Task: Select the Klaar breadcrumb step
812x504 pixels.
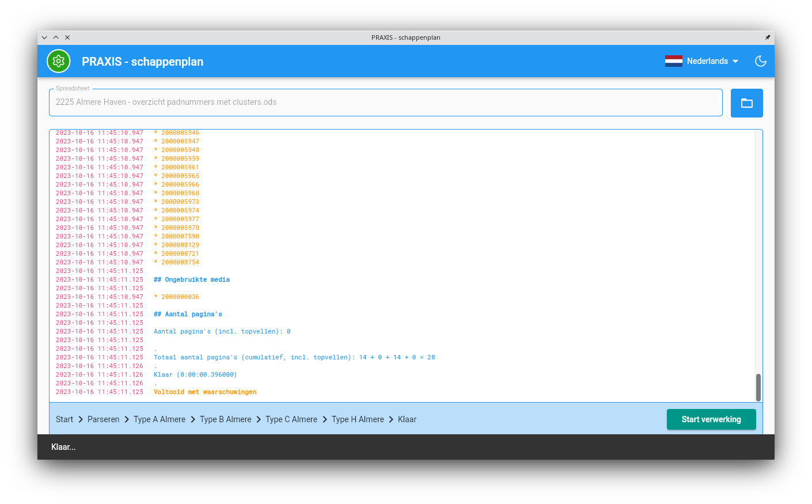Action: click(407, 419)
